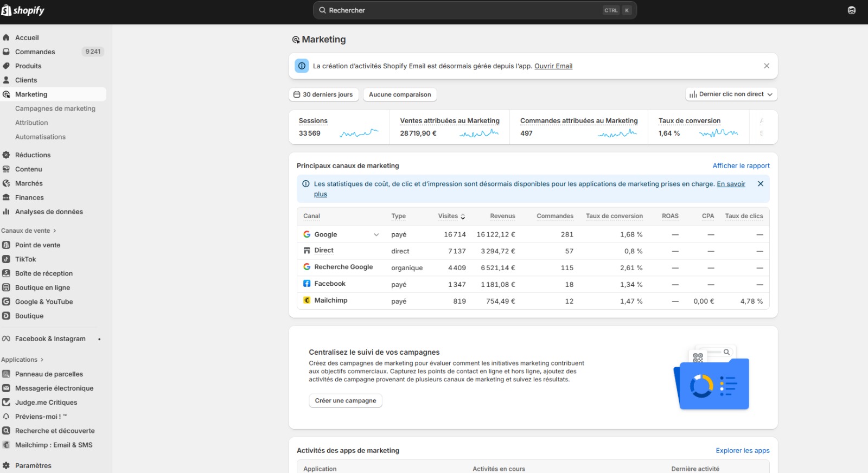Click the Panneau de parcelles app icon
The image size is (868, 473).
6,374
